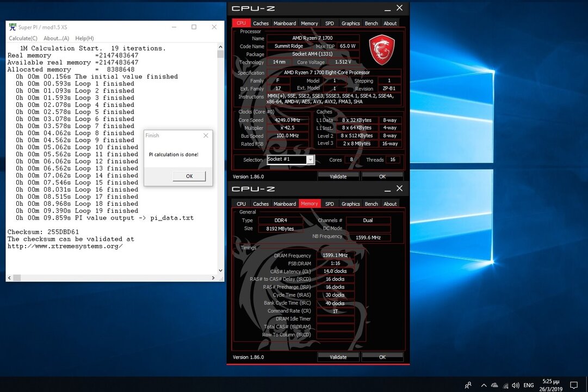The height and width of the screenshot is (392, 588).
Task: Click OK in upper CPU-Z window
Action: tap(382, 176)
